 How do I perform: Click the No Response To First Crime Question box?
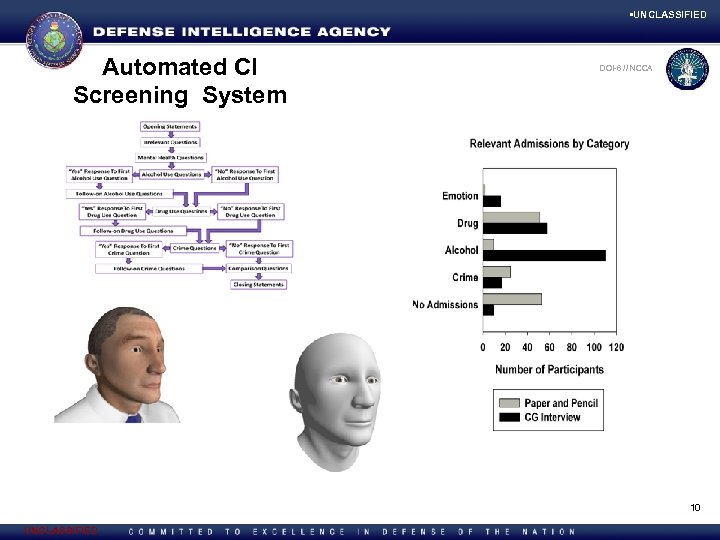tap(259, 249)
